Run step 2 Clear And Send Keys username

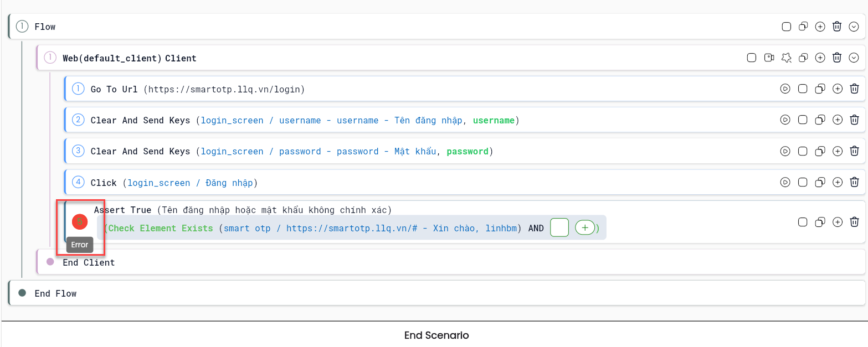point(785,120)
